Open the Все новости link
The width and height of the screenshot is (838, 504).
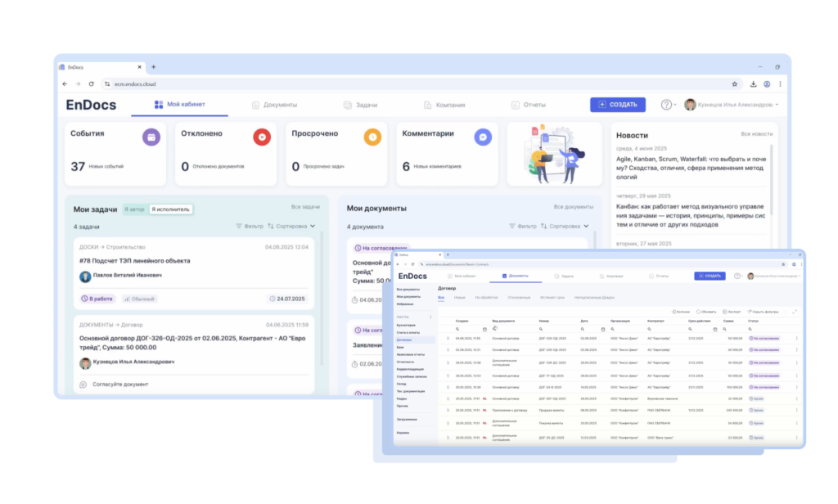tap(756, 133)
